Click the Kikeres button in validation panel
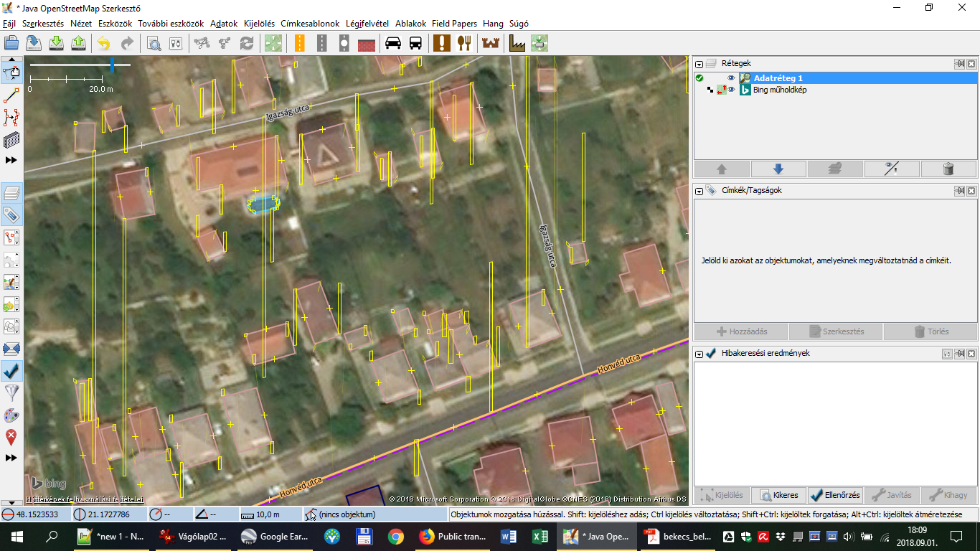980x551 pixels. click(778, 495)
